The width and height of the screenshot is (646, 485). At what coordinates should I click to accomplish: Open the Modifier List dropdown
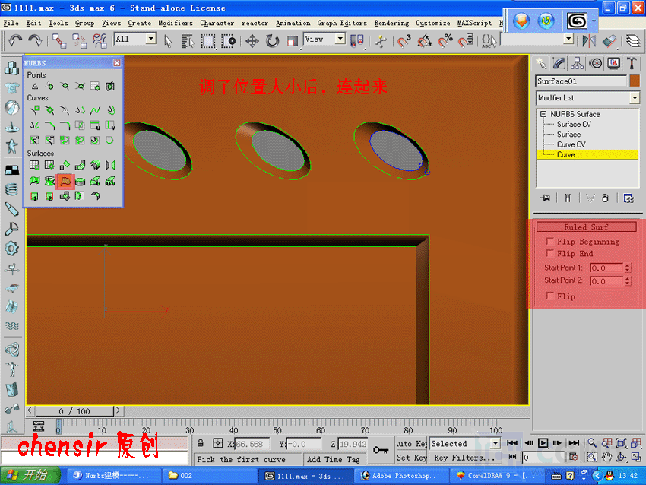[x=634, y=98]
